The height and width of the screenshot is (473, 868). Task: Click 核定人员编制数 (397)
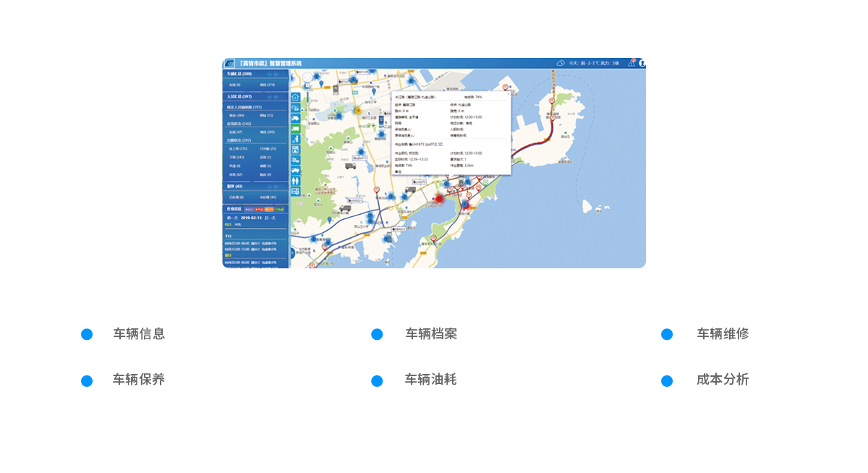click(x=244, y=107)
